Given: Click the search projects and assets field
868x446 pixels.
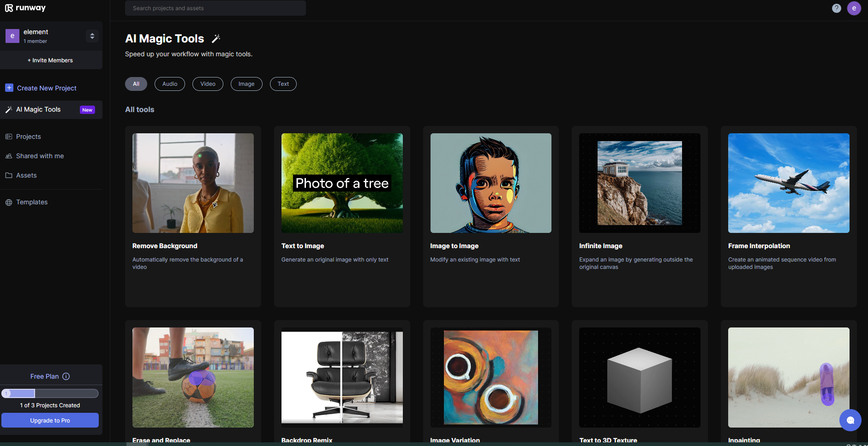Looking at the screenshot, I should click(216, 8).
